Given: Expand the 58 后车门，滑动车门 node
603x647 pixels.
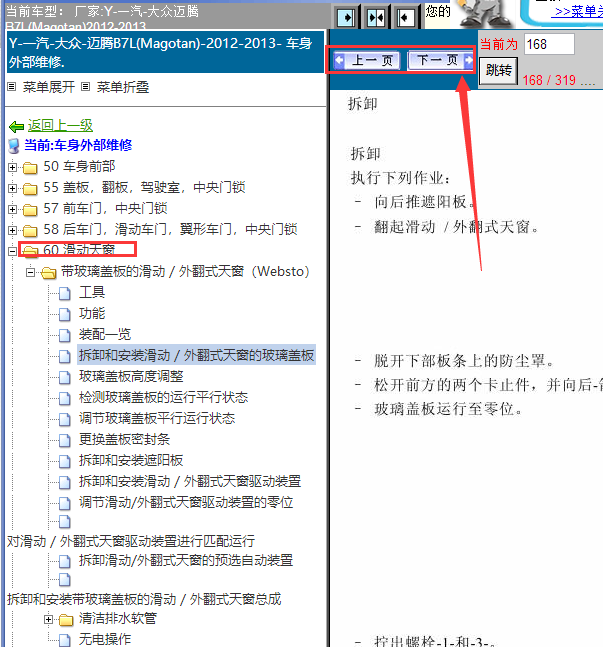Looking at the screenshot, I should coord(12,230).
